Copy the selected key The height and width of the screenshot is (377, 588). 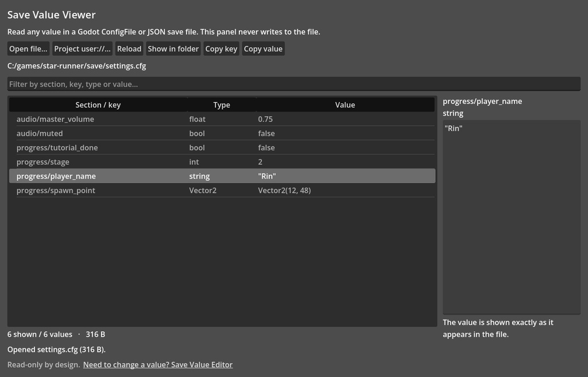point(221,49)
